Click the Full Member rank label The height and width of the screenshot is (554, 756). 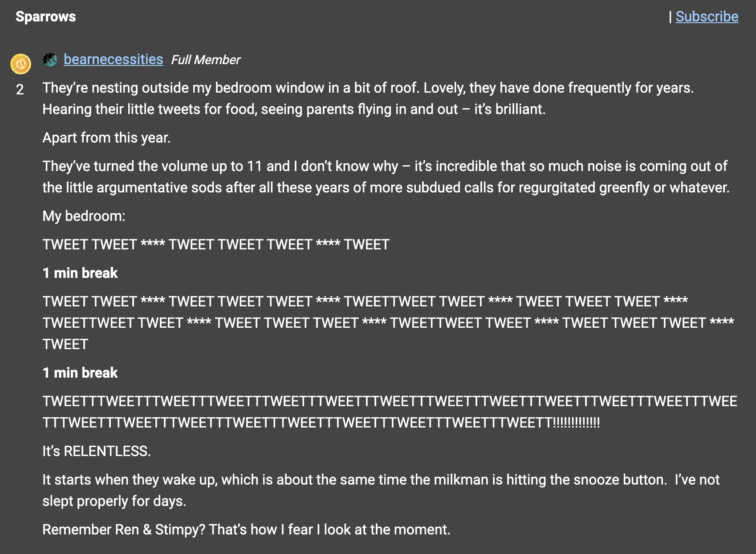205,60
